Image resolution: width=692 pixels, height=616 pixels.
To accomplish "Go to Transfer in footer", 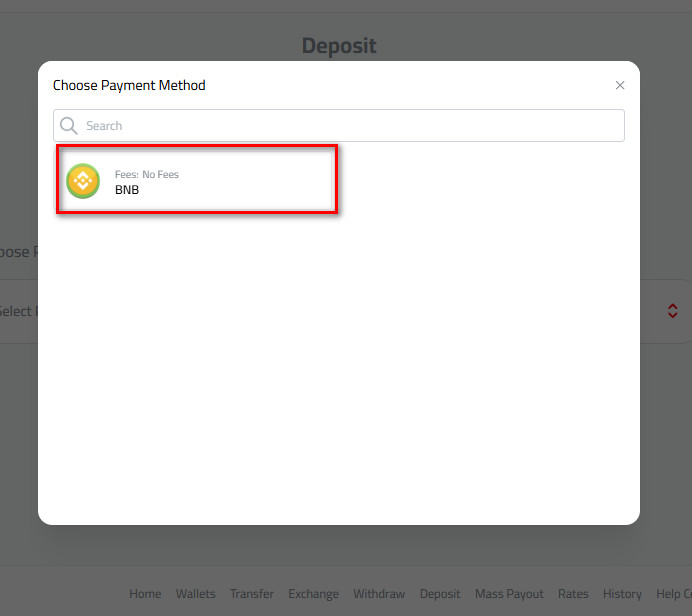I will (252, 594).
